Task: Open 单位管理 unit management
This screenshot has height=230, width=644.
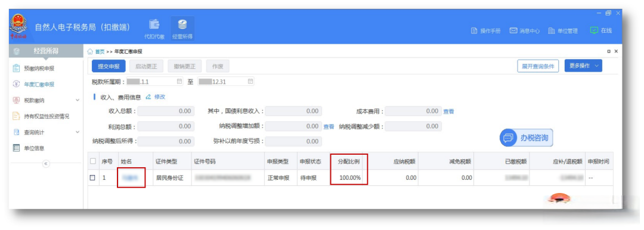Action: [563, 31]
